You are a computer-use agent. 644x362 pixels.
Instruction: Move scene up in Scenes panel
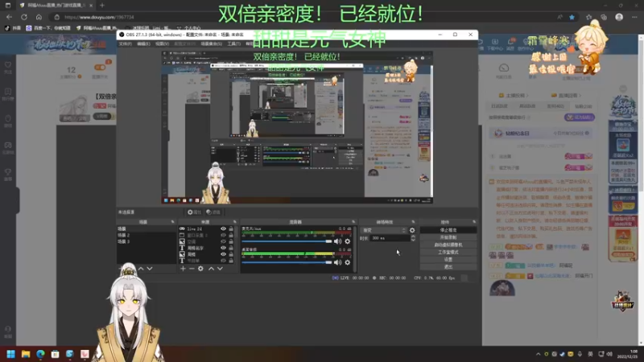141,269
